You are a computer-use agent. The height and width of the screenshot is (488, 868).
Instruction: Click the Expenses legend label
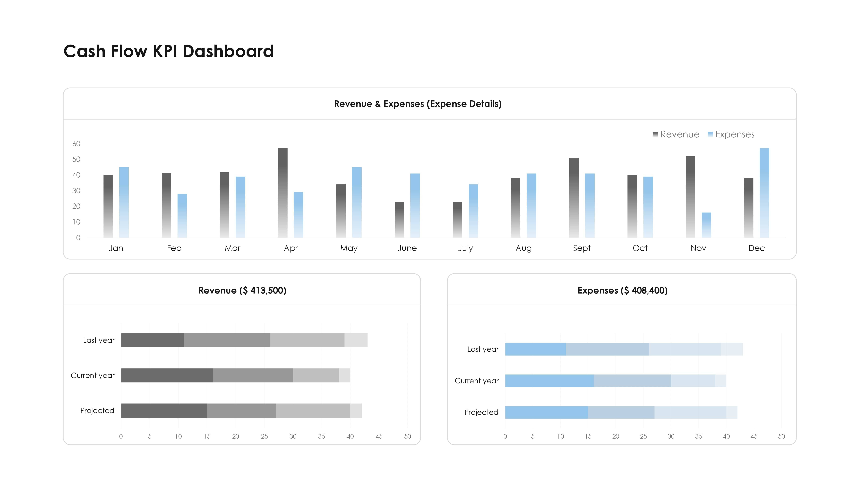(x=735, y=134)
